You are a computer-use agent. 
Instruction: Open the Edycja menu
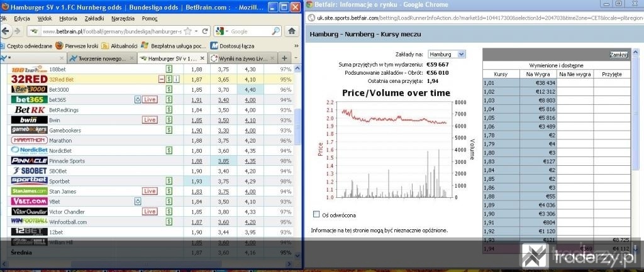(22, 18)
